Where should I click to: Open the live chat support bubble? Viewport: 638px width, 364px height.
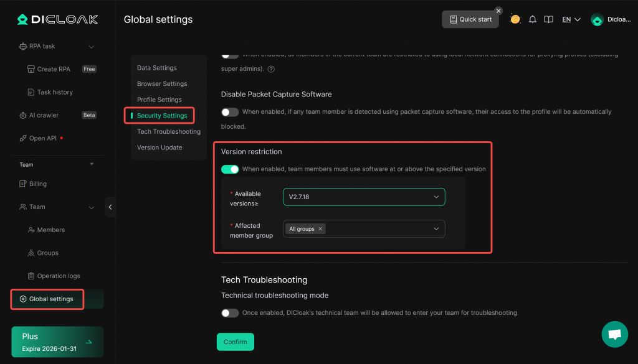click(614, 334)
